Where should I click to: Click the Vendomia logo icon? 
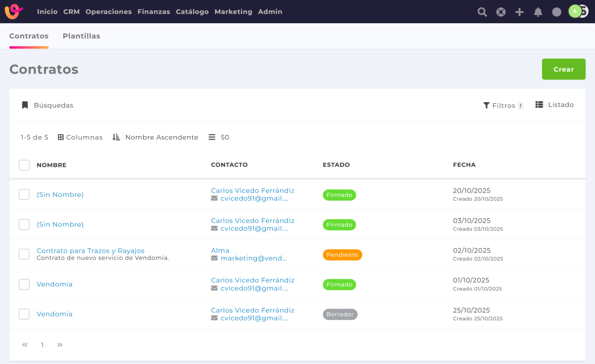[x=14, y=12]
